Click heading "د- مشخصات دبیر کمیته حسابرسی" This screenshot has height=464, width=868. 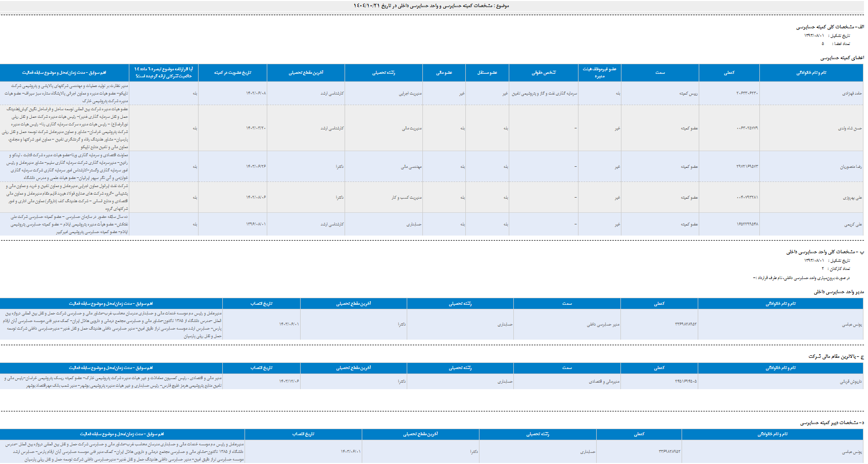click(x=832, y=423)
